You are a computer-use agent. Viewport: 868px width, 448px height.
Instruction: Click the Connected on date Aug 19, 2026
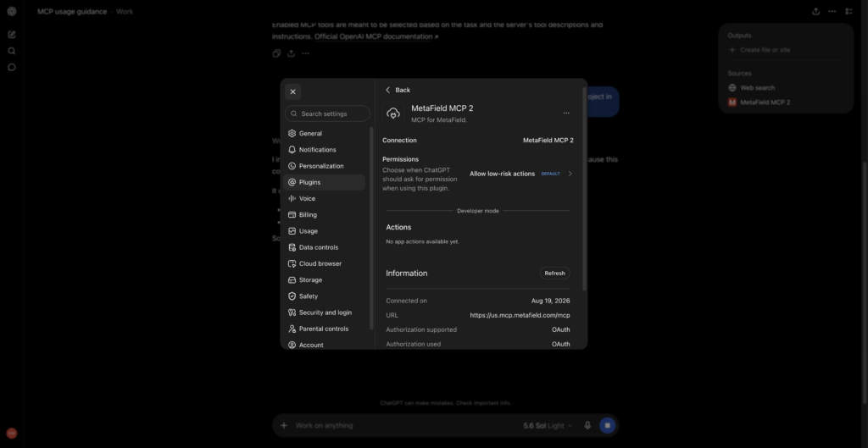550,301
